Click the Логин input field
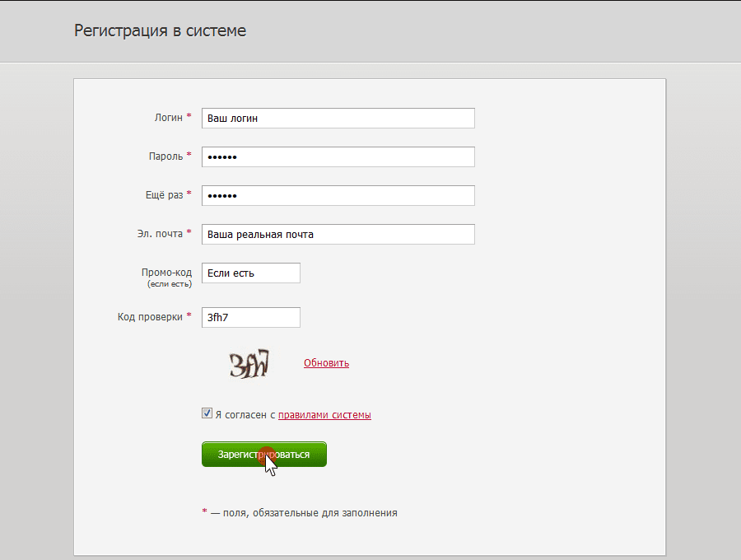The width and height of the screenshot is (741, 560). 338,118
